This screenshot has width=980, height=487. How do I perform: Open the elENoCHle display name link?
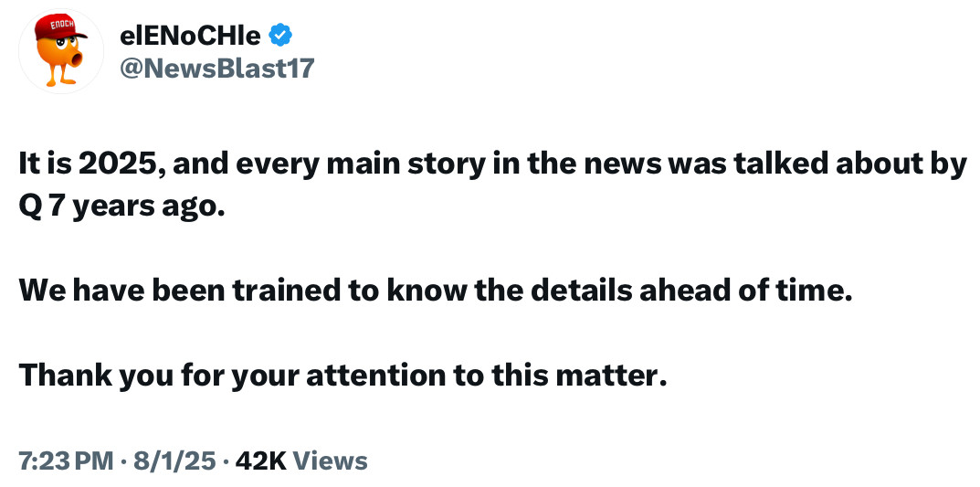[x=190, y=35]
